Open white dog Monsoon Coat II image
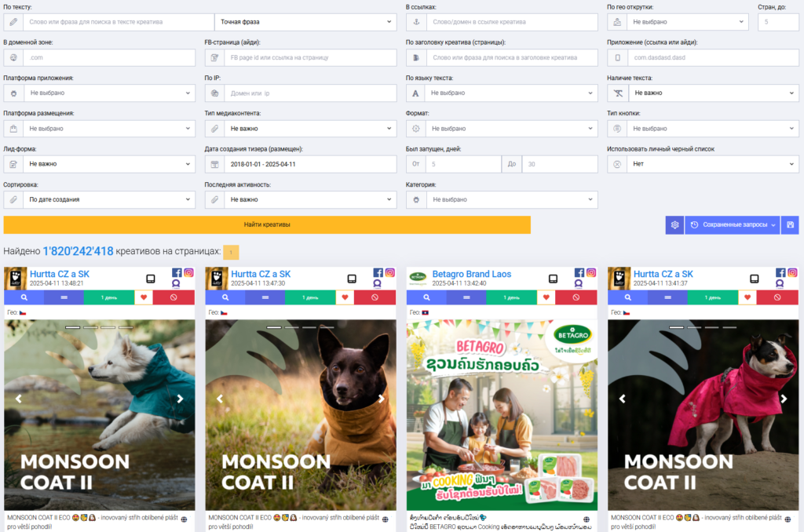This screenshot has height=532, width=804. coord(100,414)
